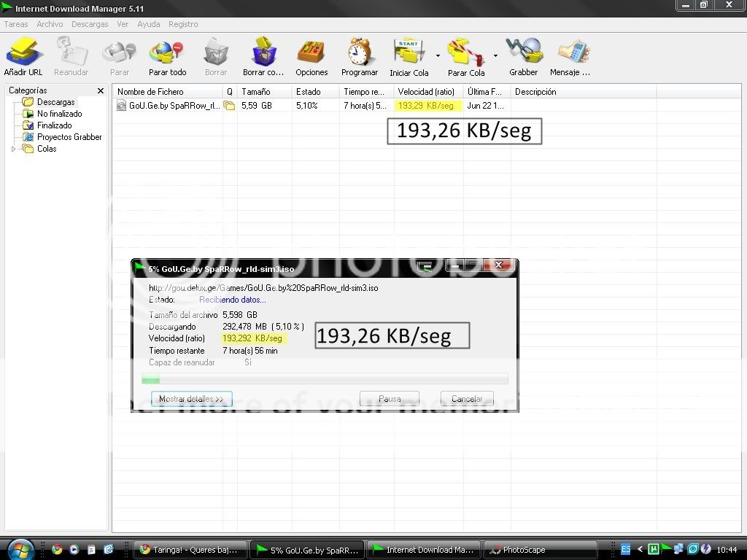Expand the Colas tree node

coord(13,149)
